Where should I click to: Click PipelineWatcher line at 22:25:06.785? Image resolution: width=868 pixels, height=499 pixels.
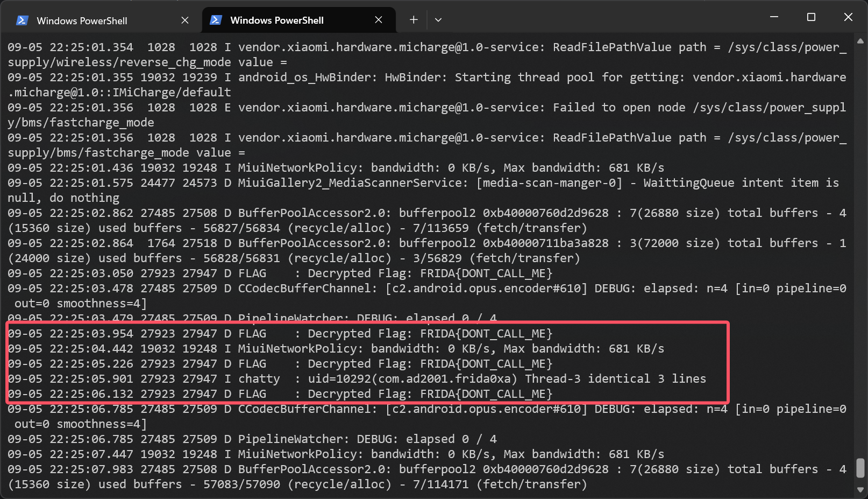tap(252, 439)
